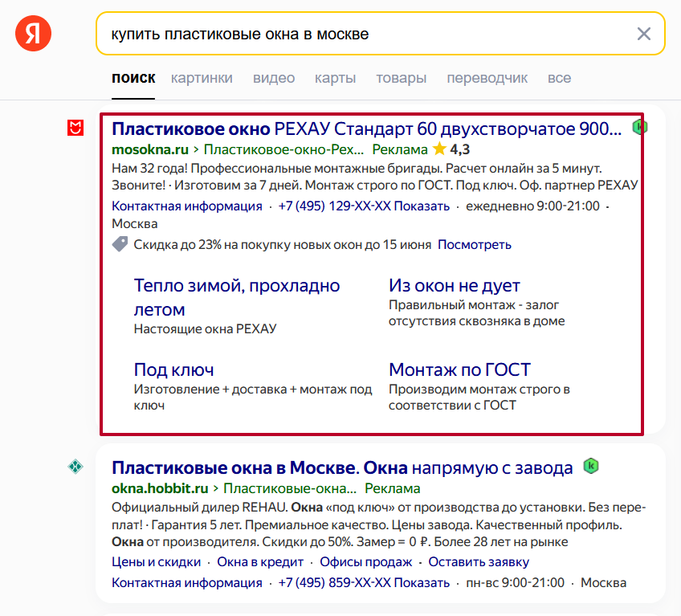Visit okna.hobbit.ru domain link

[160, 488]
